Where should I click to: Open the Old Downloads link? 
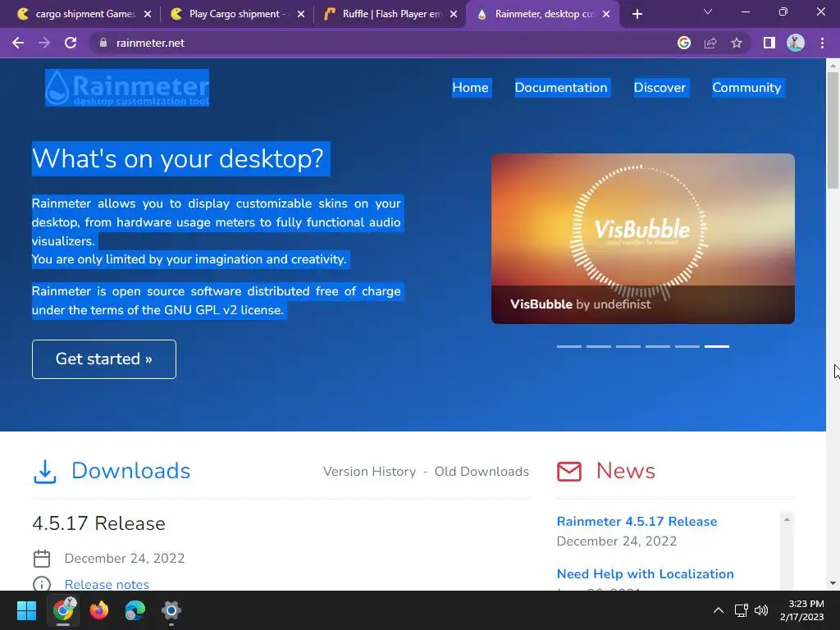(482, 472)
